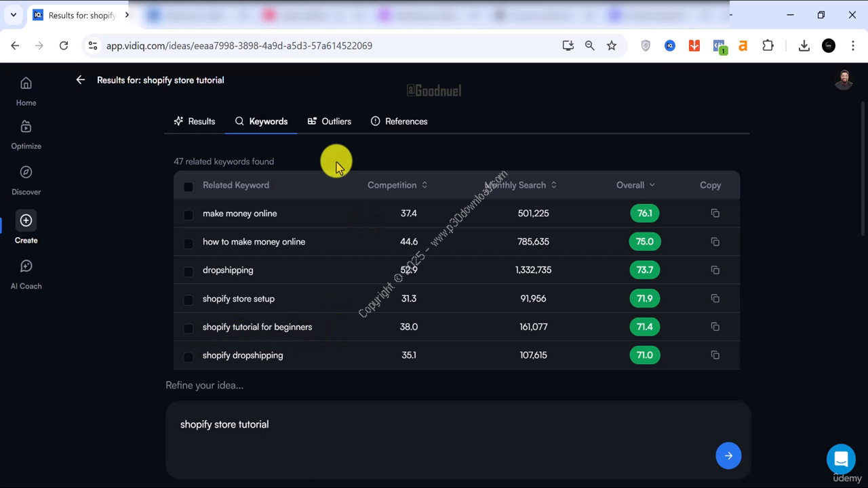Toggle the select-all keywords checkbox
The image size is (868, 488).
[189, 186]
